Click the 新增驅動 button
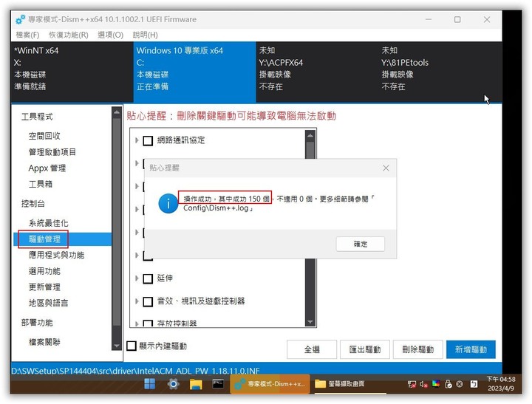This screenshot has height=404, width=532. pos(471,349)
